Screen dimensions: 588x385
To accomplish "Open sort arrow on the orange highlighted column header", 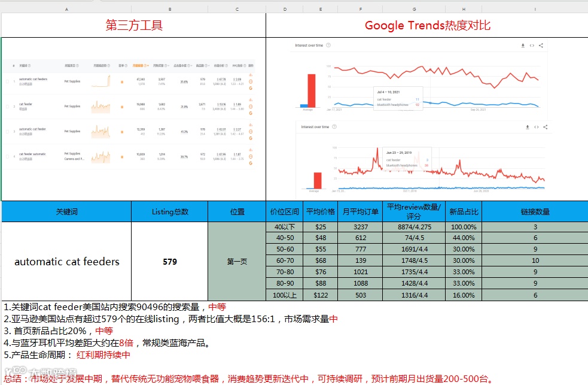I will (148, 66).
